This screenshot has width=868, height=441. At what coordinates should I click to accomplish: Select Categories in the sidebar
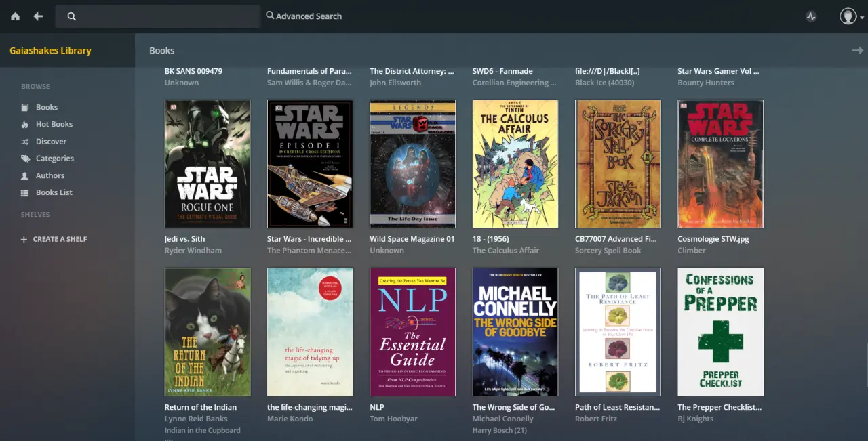coord(55,159)
